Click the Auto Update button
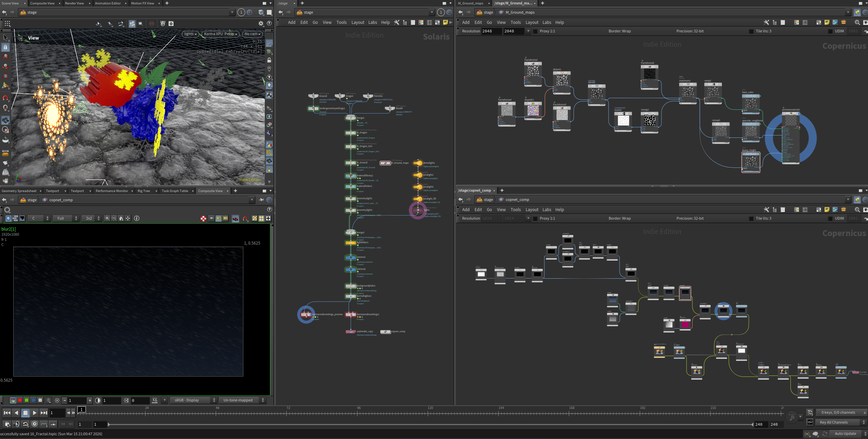 (x=845, y=434)
